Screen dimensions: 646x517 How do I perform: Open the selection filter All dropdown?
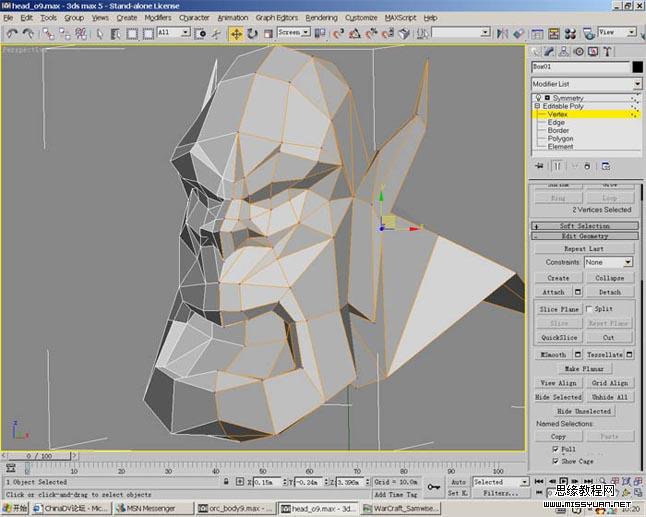click(173, 32)
